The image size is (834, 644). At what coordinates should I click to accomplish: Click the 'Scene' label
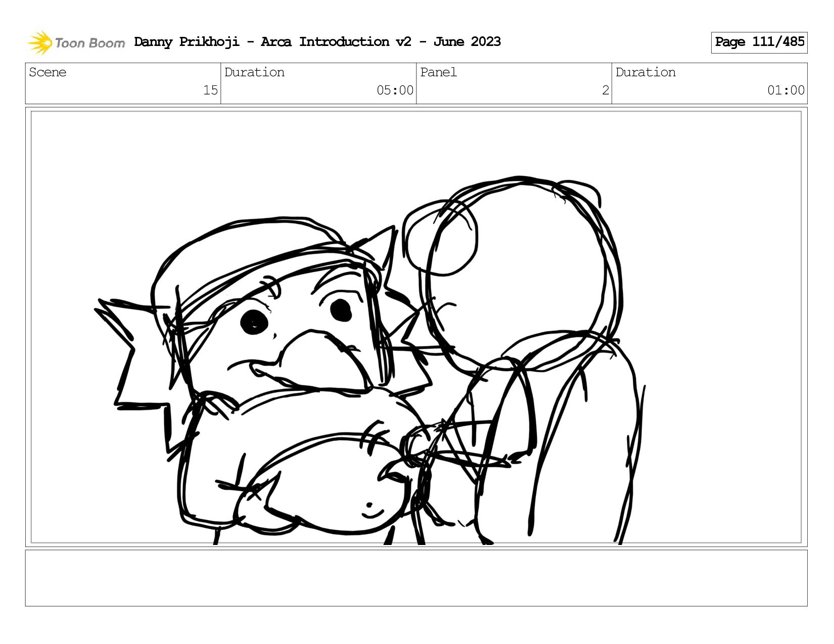(48, 72)
